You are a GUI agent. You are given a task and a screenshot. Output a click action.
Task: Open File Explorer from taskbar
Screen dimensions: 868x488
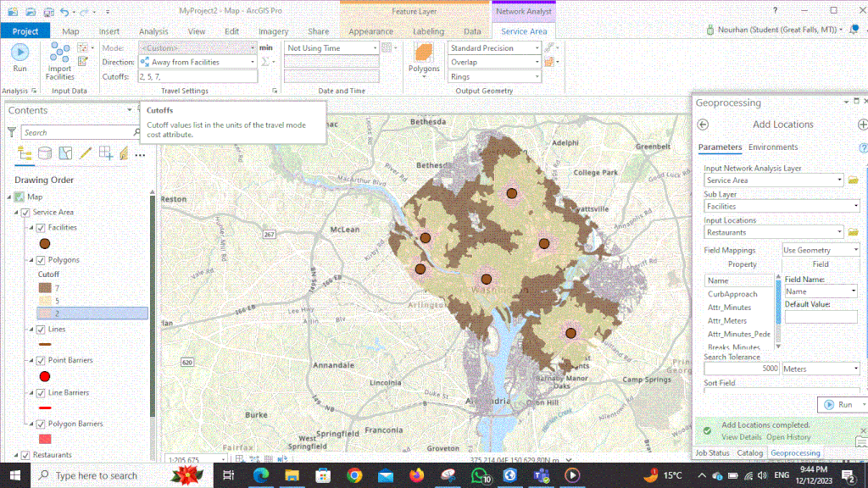pos(292,475)
